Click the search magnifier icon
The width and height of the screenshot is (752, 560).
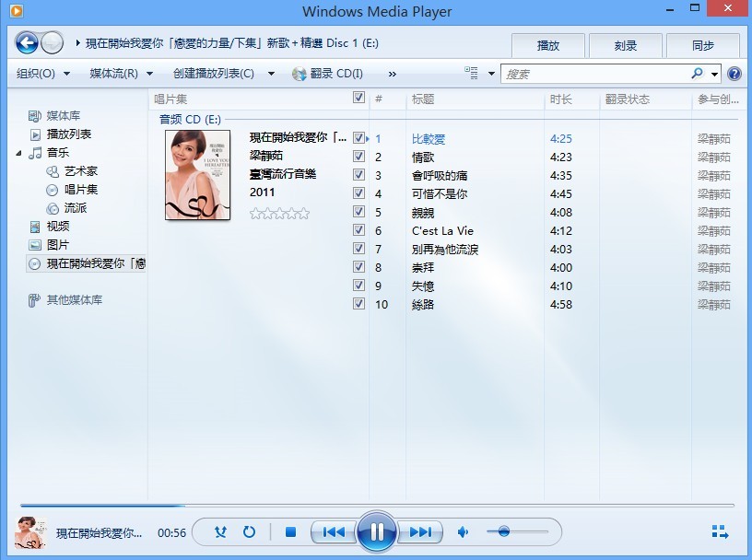[x=697, y=74]
